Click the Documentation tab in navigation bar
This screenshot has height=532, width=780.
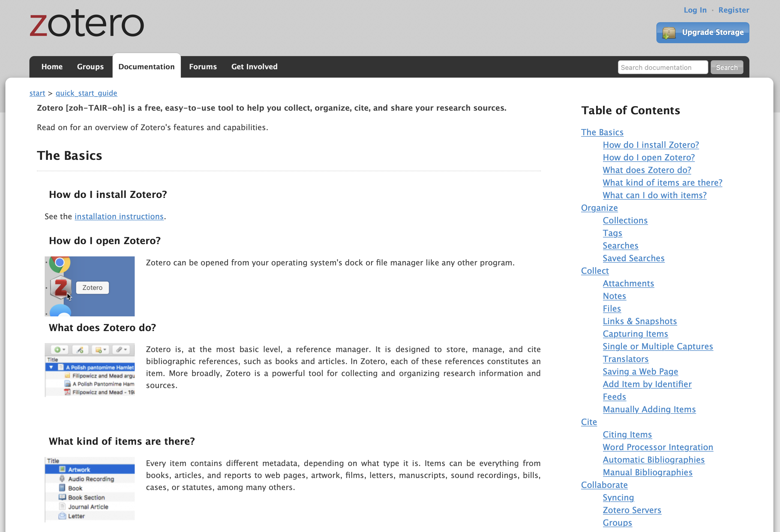coord(146,66)
